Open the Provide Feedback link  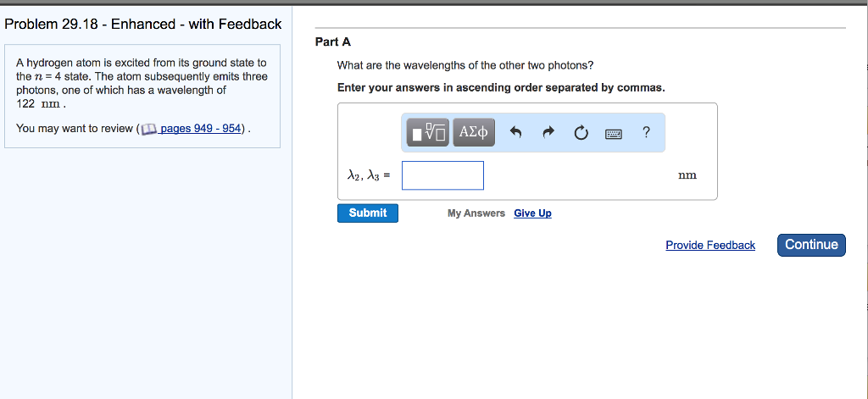(710, 246)
